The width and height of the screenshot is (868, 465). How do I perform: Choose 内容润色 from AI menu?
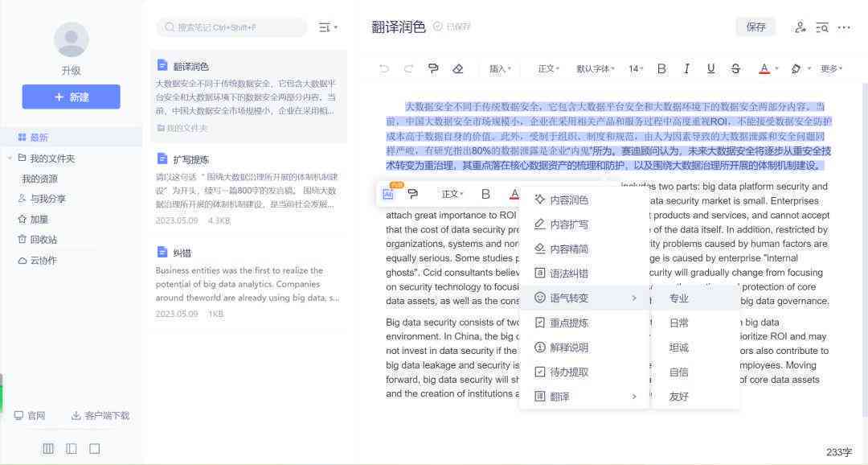coord(584,200)
